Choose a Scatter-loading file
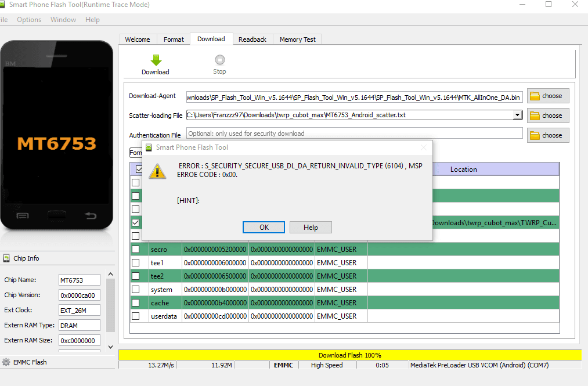Viewport: 588px width, 386px height. pyautogui.click(x=548, y=116)
